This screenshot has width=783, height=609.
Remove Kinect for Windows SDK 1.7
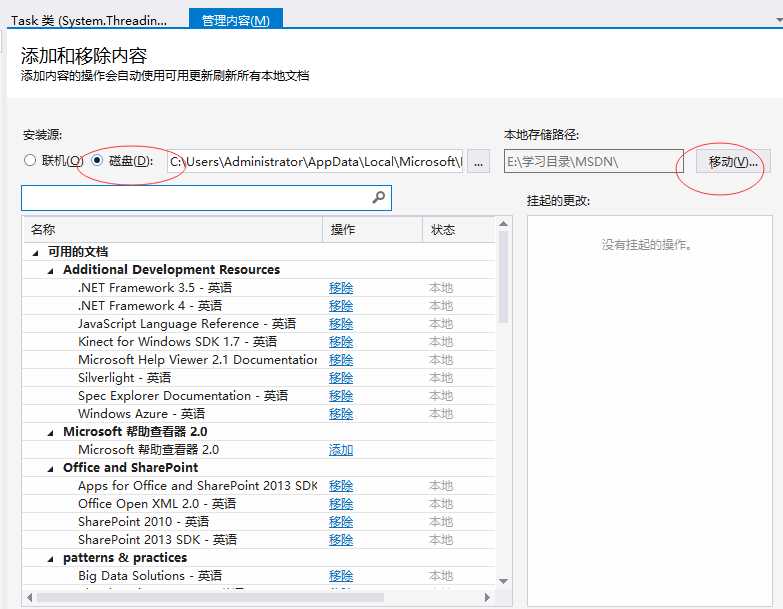[341, 342]
